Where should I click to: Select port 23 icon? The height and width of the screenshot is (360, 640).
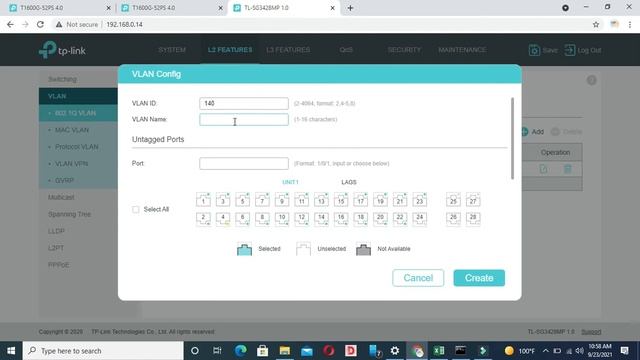point(420,200)
